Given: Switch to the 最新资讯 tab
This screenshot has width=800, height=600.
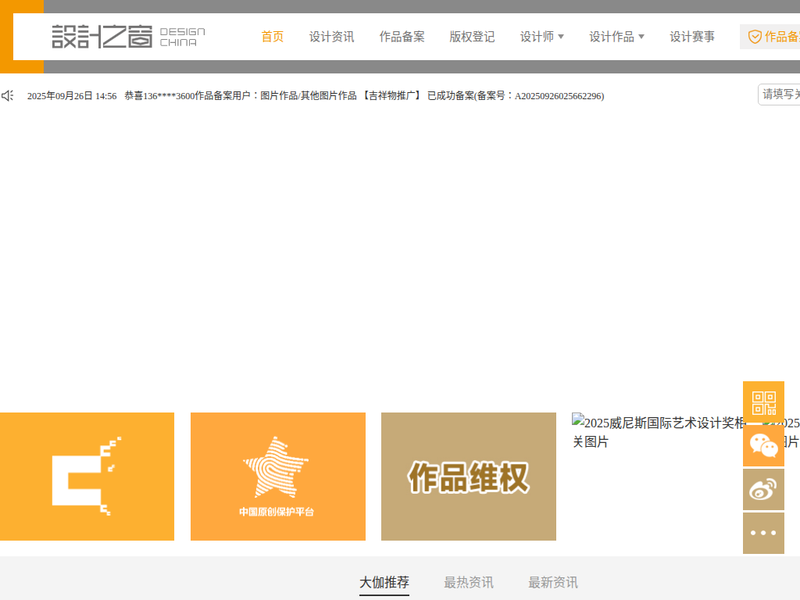Looking at the screenshot, I should click(553, 582).
